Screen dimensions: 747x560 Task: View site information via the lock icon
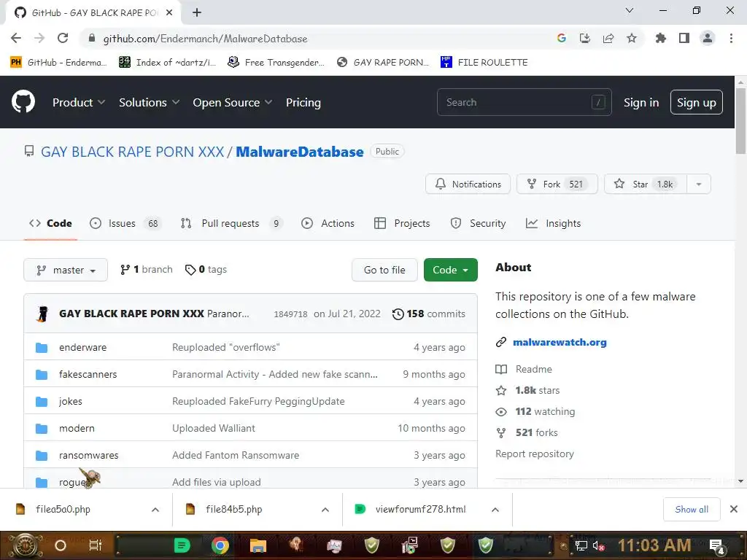(92, 38)
